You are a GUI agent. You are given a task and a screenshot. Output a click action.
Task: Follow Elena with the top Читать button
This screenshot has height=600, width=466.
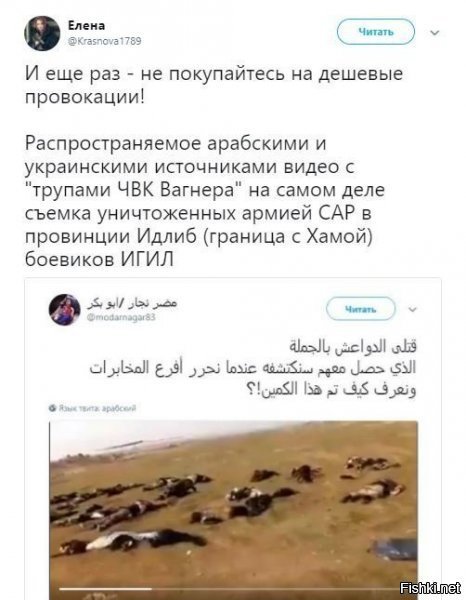pyautogui.click(x=376, y=32)
